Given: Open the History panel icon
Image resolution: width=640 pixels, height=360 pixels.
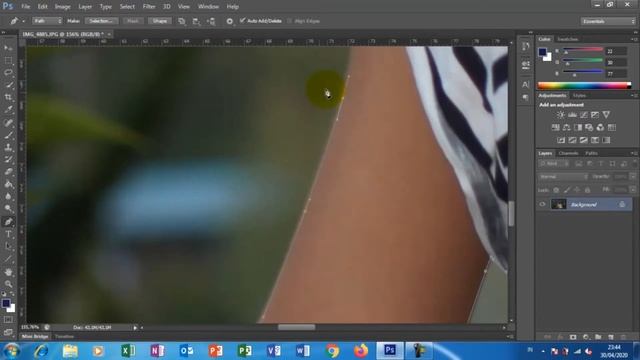Looking at the screenshot, I should (x=526, y=46).
